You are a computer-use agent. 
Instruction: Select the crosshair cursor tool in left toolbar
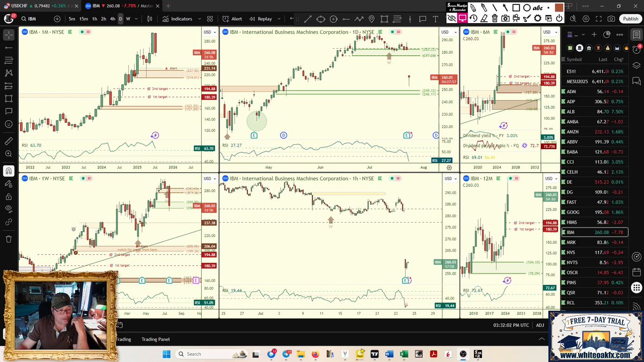pyautogui.click(x=9, y=35)
